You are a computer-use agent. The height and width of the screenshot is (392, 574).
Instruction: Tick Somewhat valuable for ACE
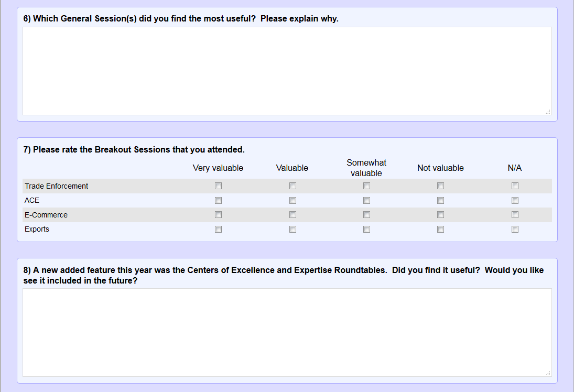tap(366, 201)
